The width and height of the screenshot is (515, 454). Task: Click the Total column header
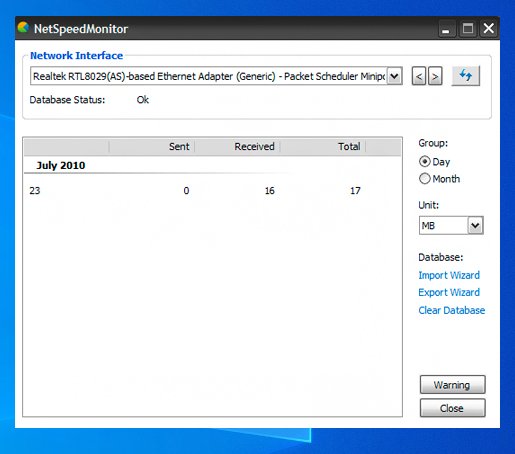pyautogui.click(x=323, y=146)
